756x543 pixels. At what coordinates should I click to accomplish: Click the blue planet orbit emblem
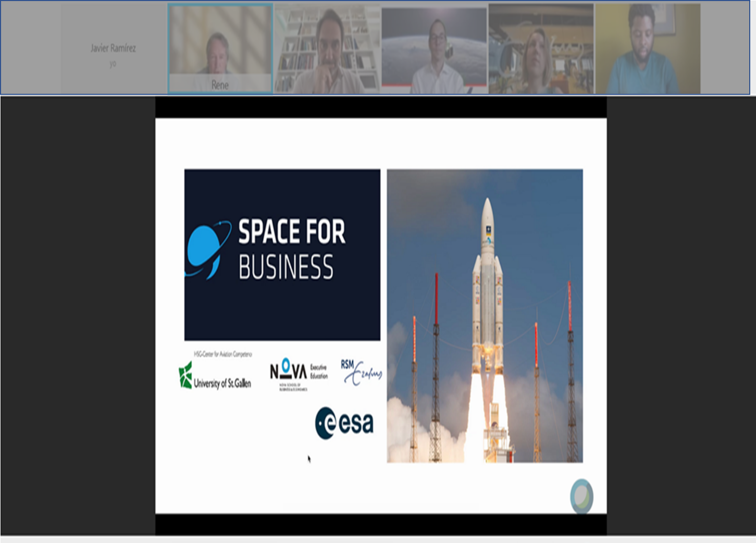point(208,250)
